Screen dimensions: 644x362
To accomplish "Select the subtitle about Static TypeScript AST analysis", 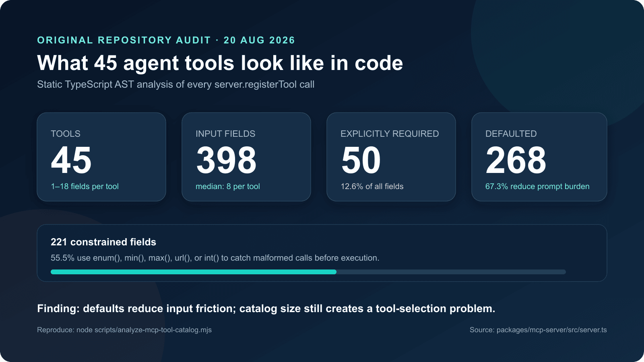I will (175, 84).
